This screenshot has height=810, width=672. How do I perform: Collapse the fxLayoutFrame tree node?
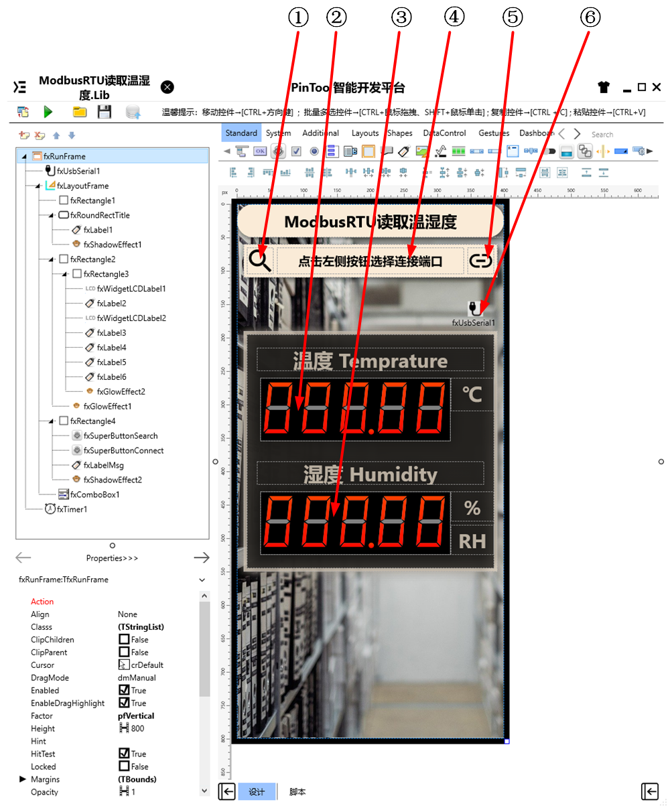38,186
